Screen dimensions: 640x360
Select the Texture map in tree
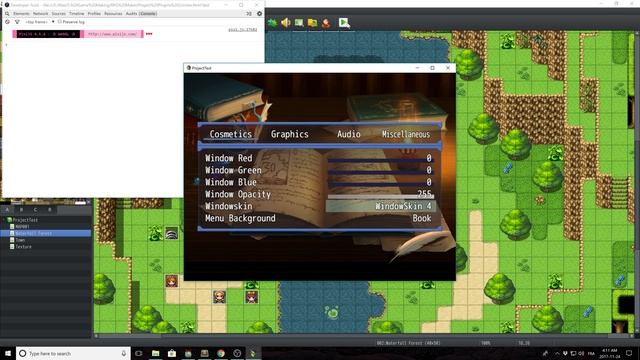pos(23,247)
